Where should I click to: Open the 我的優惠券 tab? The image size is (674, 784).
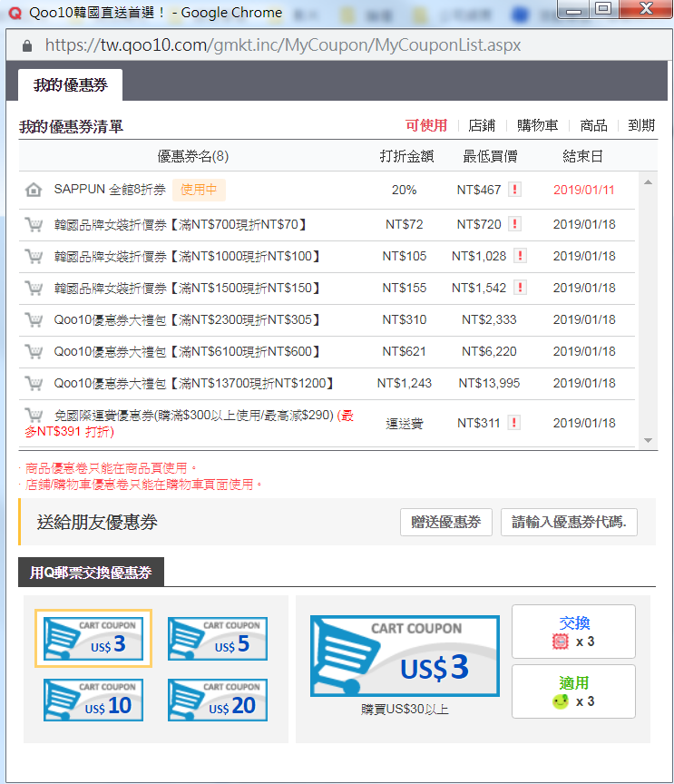[x=71, y=85]
